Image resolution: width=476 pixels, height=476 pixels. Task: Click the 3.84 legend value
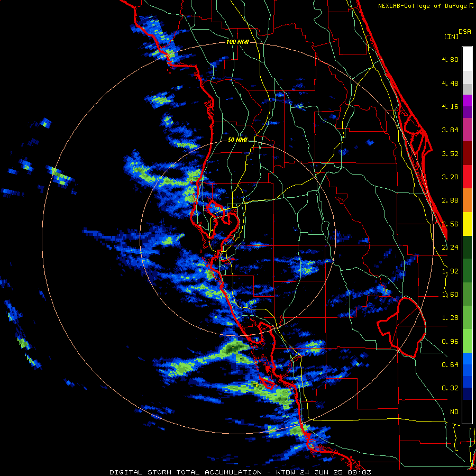(450, 130)
